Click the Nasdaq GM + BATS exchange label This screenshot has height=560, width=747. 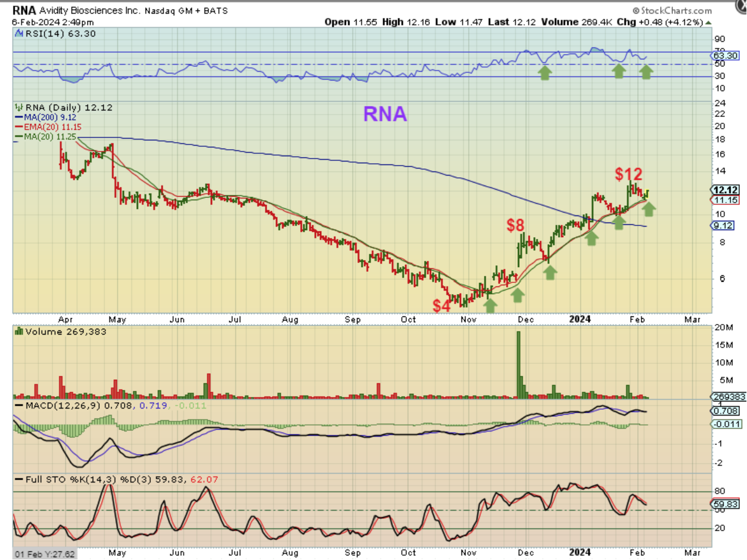click(186, 11)
